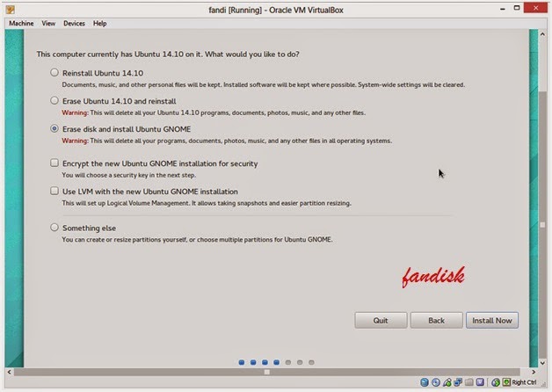Select Erase Ubuntu 14.10 and reinstall
Viewport: 552px width, 392px height.
pos(54,101)
